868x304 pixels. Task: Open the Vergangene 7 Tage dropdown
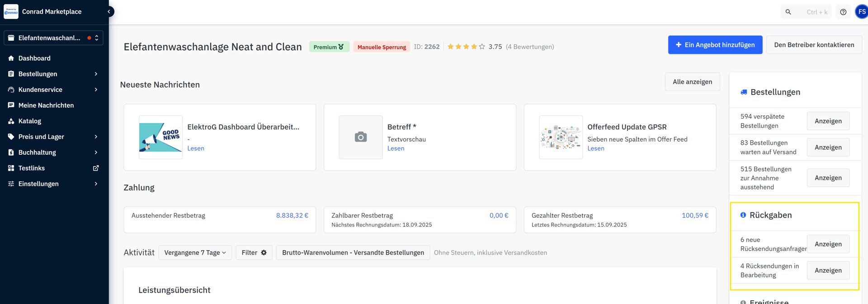pyautogui.click(x=195, y=253)
